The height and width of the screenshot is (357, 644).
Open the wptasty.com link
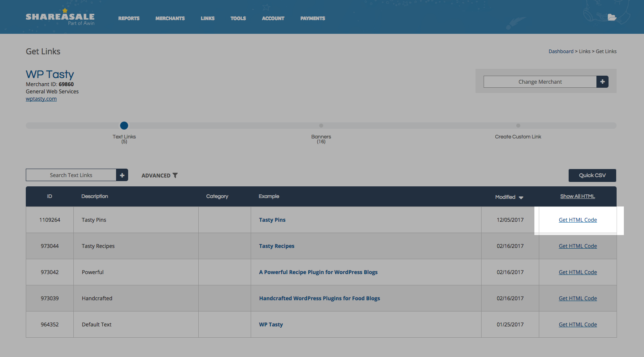point(41,99)
